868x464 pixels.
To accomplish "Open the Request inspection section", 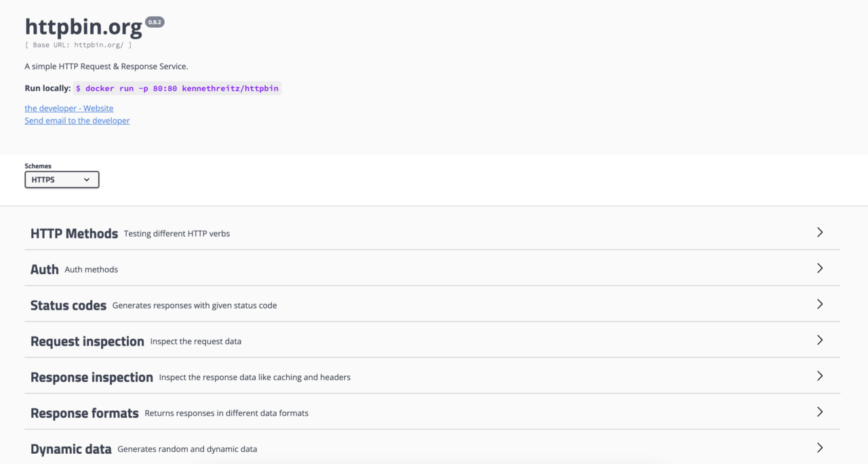I will point(87,341).
